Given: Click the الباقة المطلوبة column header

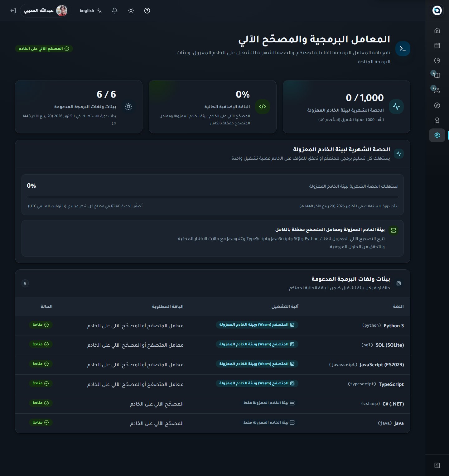Looking at the screenshot, I should 168,307.
